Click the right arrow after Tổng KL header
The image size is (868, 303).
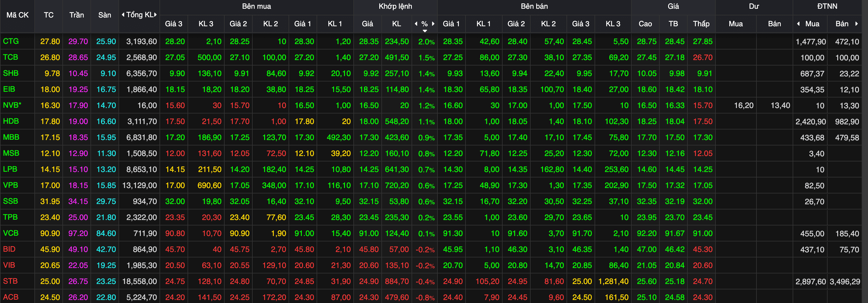click(x=155, y=14)
